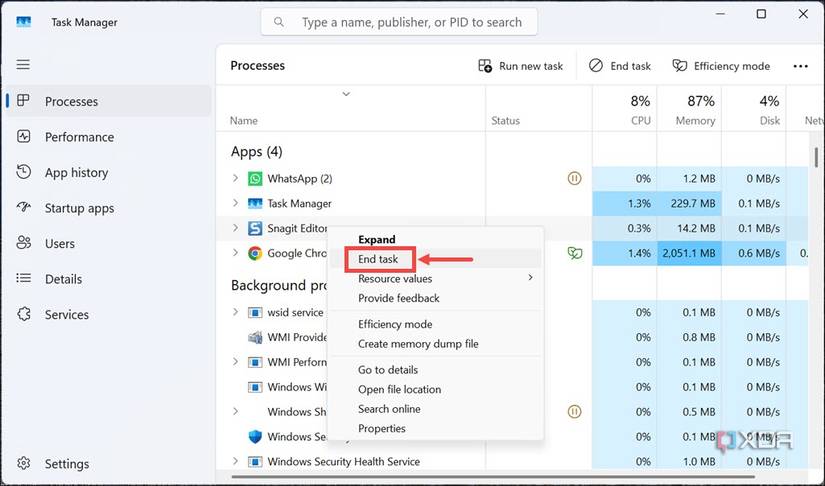Click the WhatsApp app icon

(255, 179)
